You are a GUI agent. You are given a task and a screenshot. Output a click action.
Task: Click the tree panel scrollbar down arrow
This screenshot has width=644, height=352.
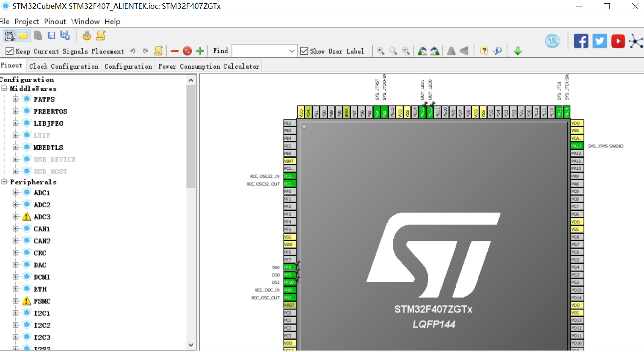point(191,345)
